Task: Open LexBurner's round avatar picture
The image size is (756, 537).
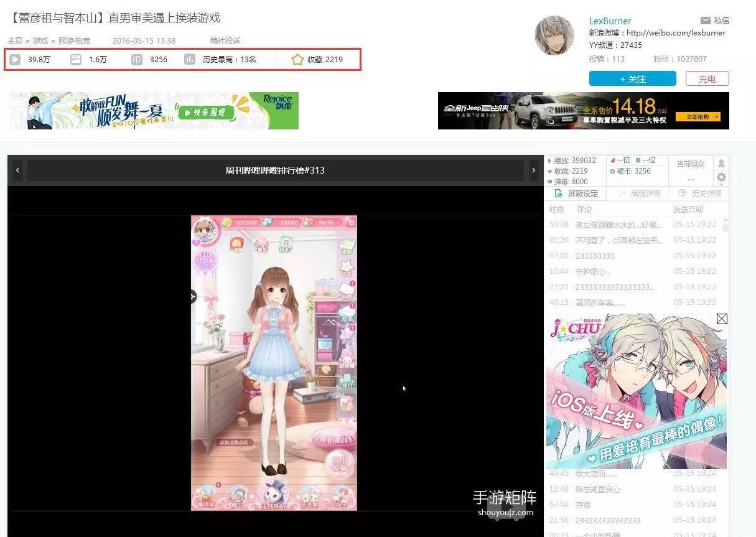Action: 554,35
